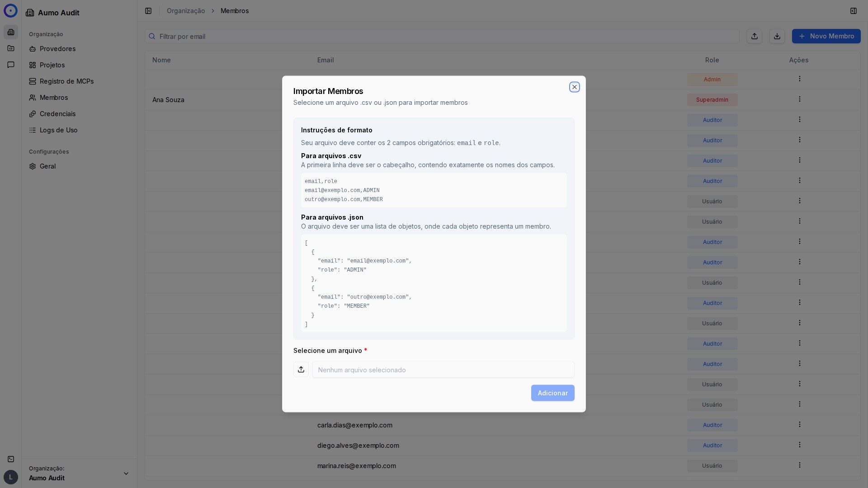Open Registro de MCPs in sidebar
The image size is (868, 488).
pos(80,81)
